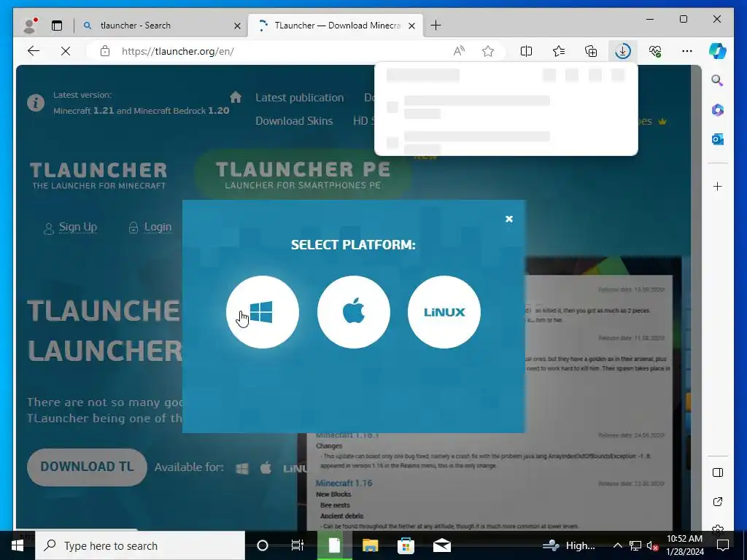Open the notification center
747x560 pixels.
[723, 545]
